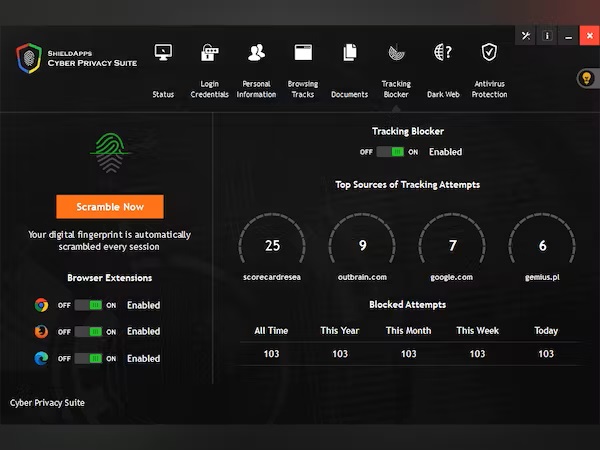Image resolution: width=600 pixels, height=450 pixels.
Task: Click the Edge browser icon
Action: (x=41, y=358)
